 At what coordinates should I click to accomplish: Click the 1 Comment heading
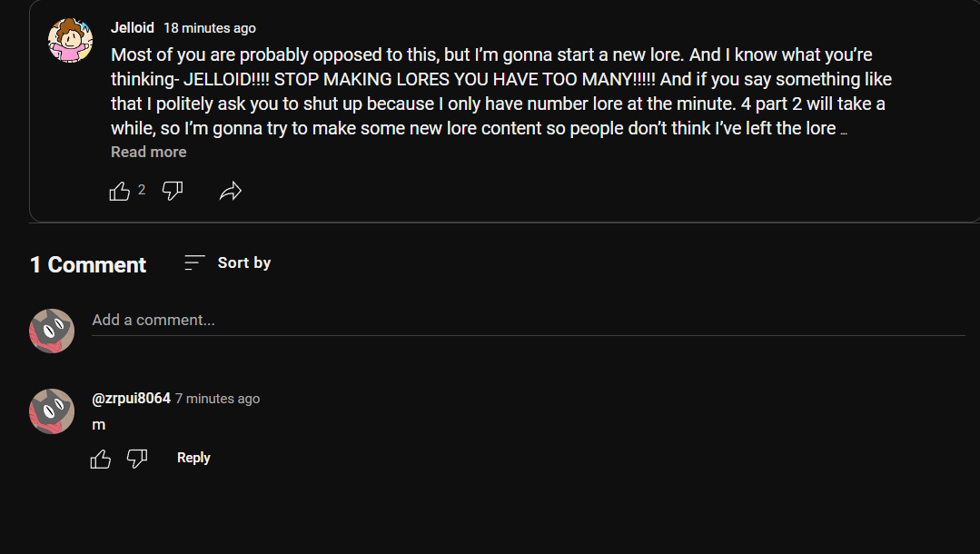tap(88, 264)
